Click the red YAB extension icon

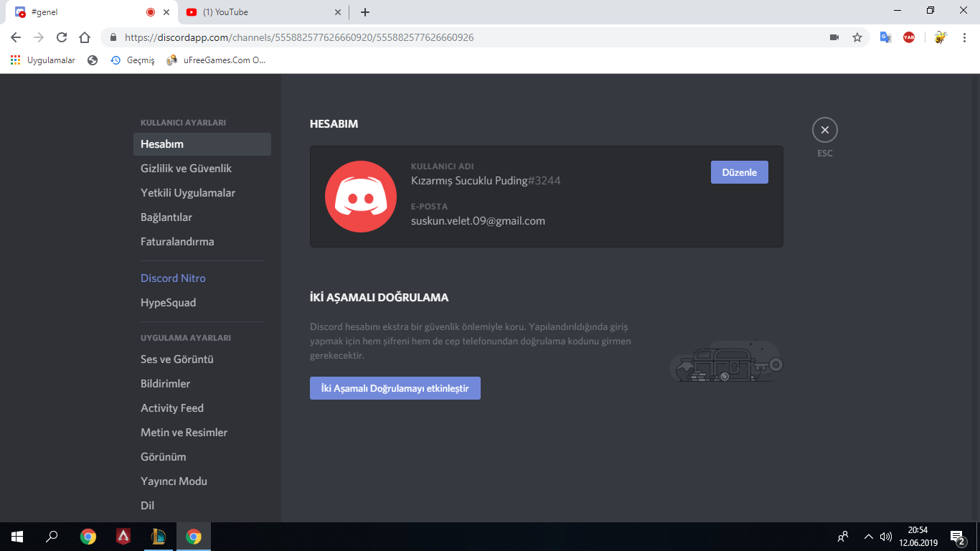[x=909, y=37]
